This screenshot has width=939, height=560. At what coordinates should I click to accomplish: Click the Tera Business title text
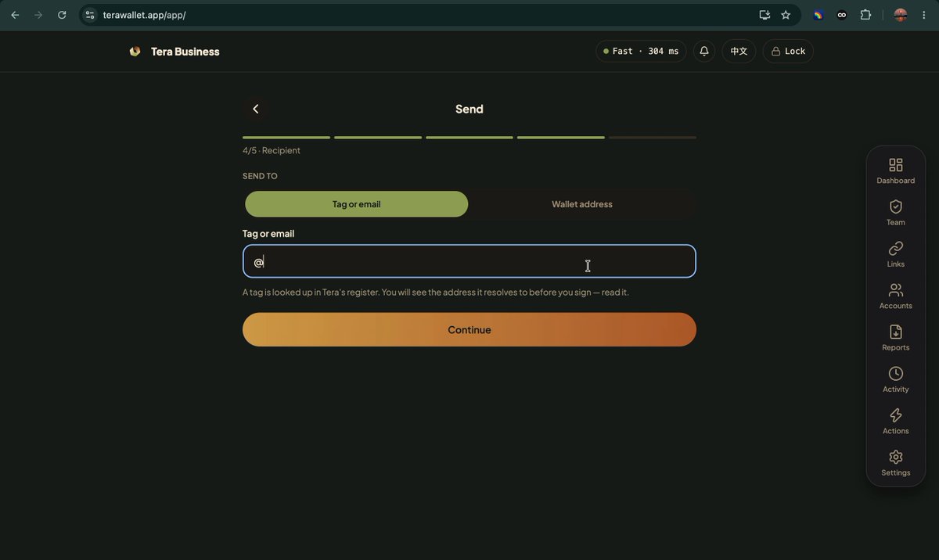pyautogui.click(x=185, y=52)
